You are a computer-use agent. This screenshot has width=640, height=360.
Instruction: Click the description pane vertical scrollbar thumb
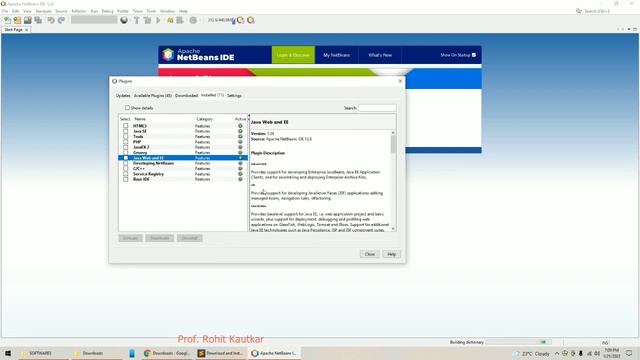pyautogui.click(x=393, y=144)
